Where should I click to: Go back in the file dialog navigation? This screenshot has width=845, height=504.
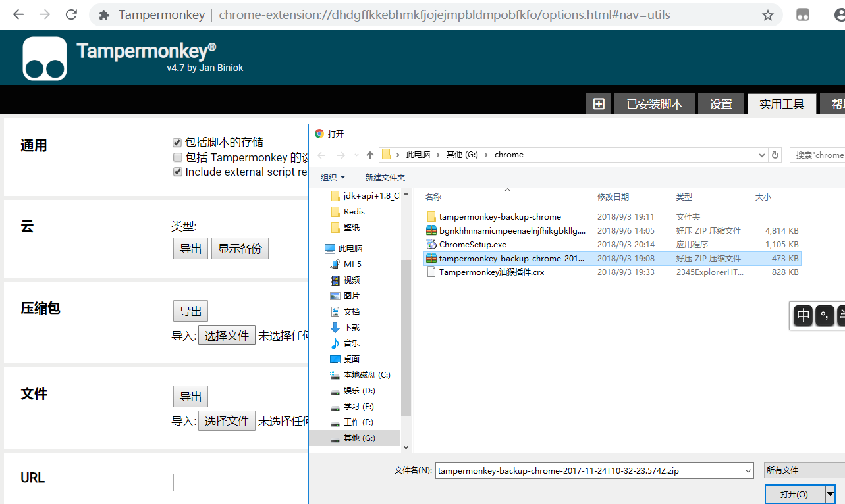pyautogui.click(x=321, y=155)
